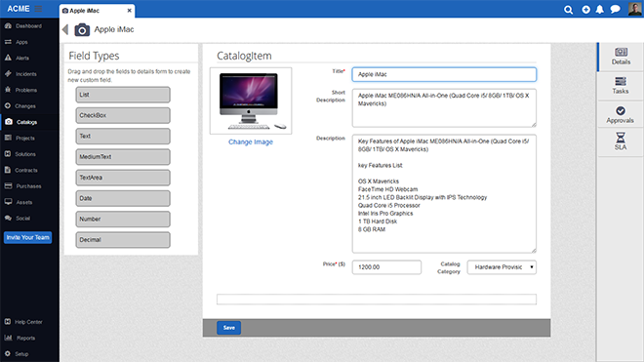This screenshot has height=362, width=644.
Task: Open the Dashboard sidebar item
Action: point(28,26)
